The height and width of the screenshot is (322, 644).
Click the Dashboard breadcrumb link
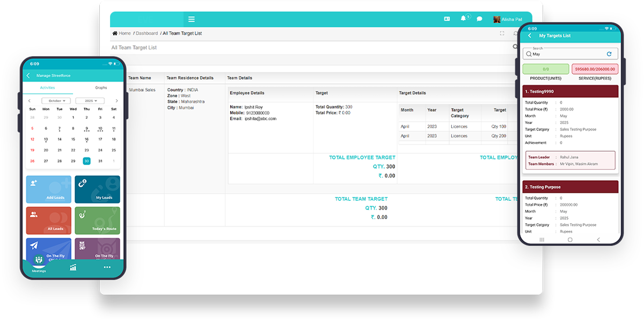coord(147,33)
